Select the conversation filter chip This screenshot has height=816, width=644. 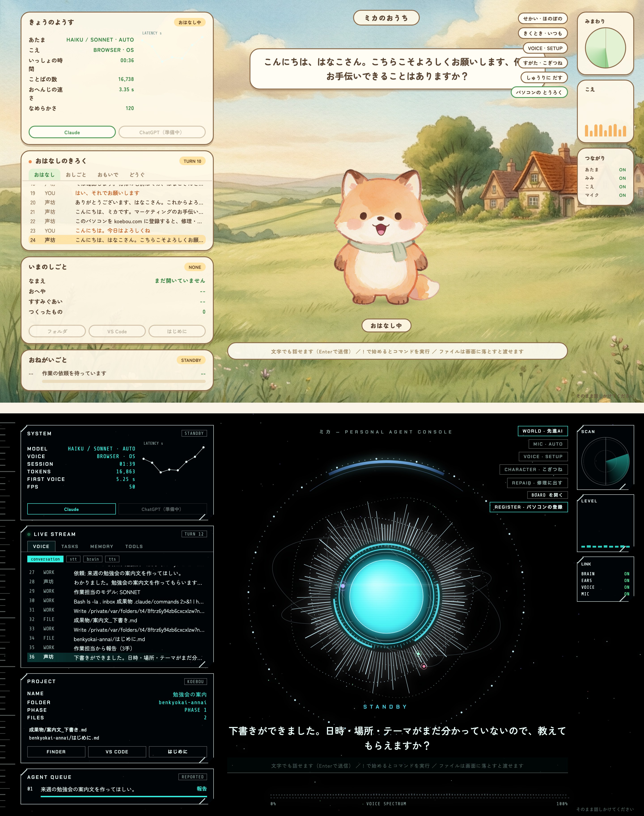[x=45, y=559]
